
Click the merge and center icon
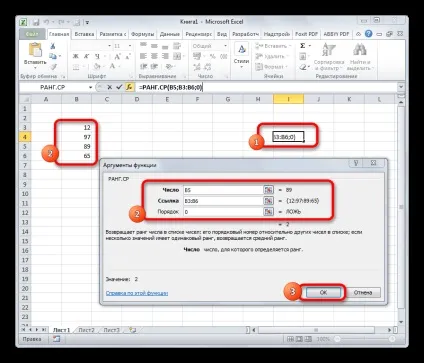click(x=177, y=56)
